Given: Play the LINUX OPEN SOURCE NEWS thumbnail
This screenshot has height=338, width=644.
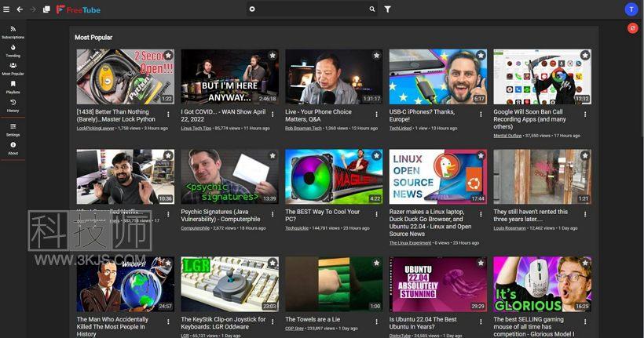Looking at the screenshot, I should point(437,176).
